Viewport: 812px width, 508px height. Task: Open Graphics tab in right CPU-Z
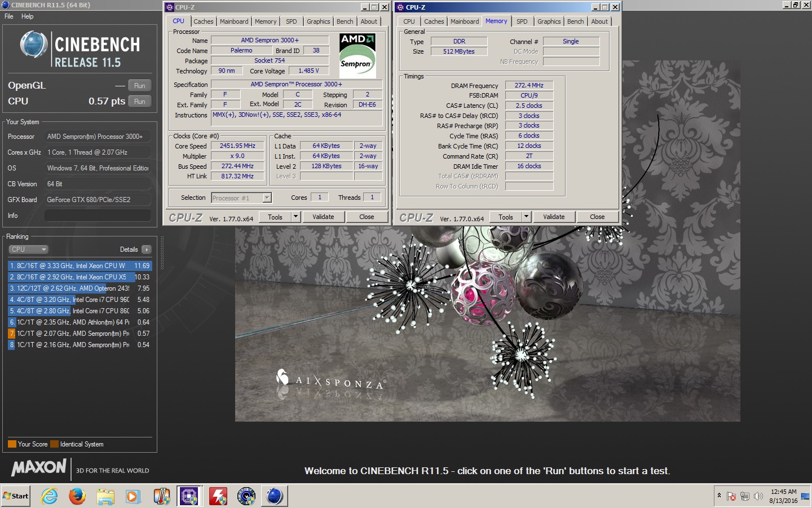pos(549,21)
